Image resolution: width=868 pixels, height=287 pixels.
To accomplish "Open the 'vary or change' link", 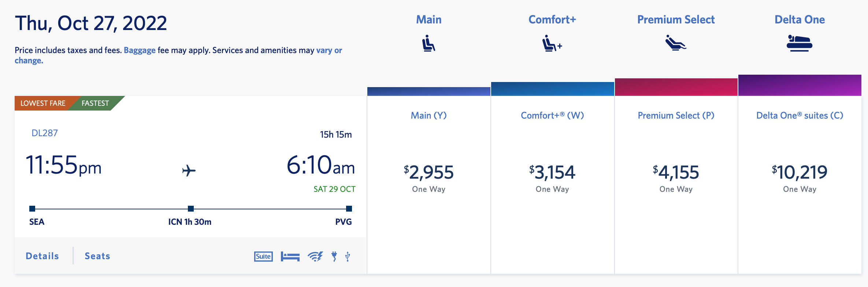I will coord(329,50).
